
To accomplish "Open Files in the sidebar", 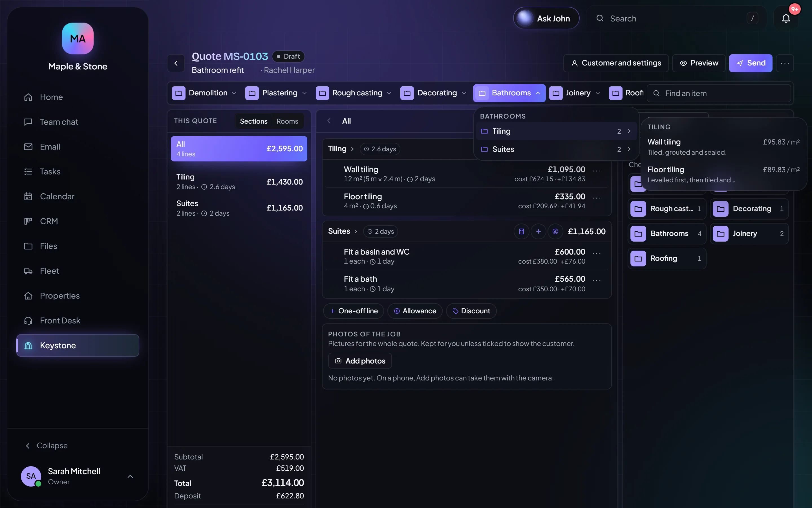I will [78, 246].
